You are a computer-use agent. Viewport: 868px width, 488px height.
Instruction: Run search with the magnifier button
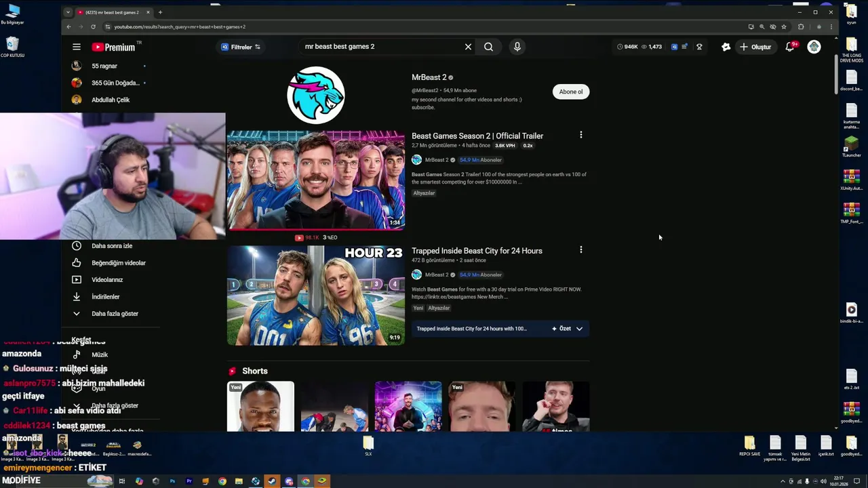click(488, 47)
